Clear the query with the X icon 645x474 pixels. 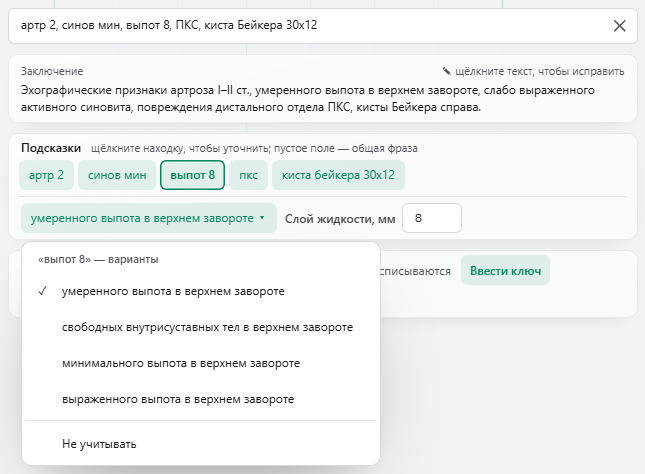coord(619,26)
